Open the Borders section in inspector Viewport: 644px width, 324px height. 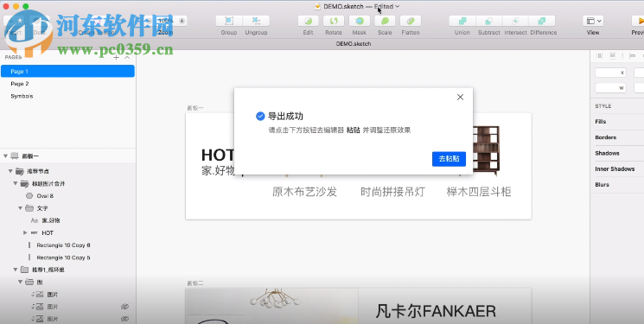click(605, 137)
